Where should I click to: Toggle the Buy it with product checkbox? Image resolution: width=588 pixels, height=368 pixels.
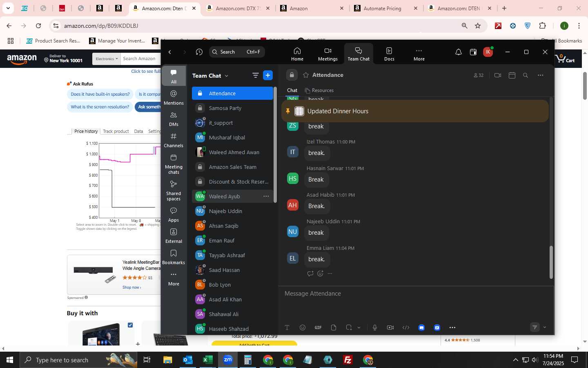130,325
